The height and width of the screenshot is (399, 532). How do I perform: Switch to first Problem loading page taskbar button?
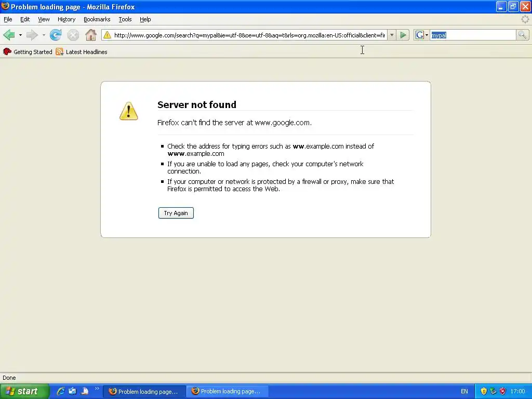(x=144, y=392)
